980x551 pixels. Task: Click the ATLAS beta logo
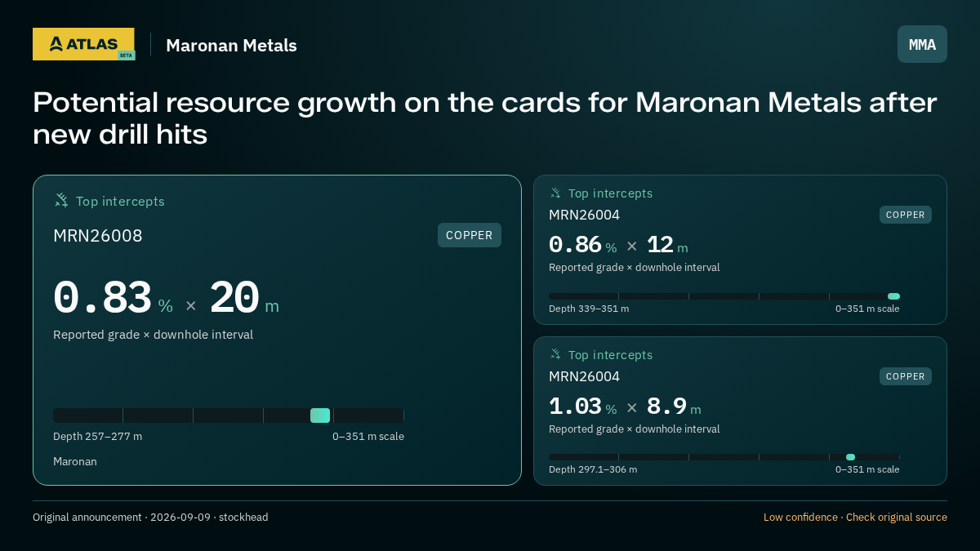[x=83, y=44]
